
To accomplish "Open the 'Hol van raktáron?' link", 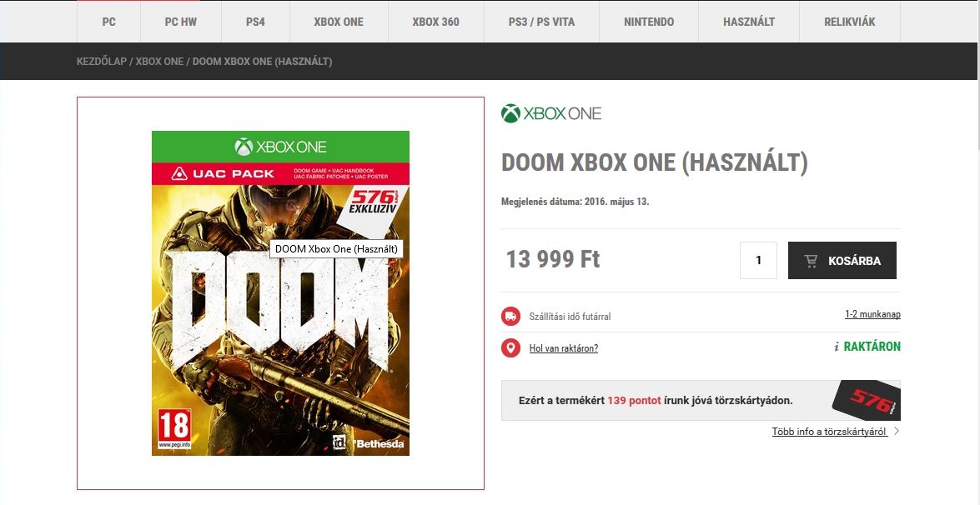I will click(x=564, y=348).
